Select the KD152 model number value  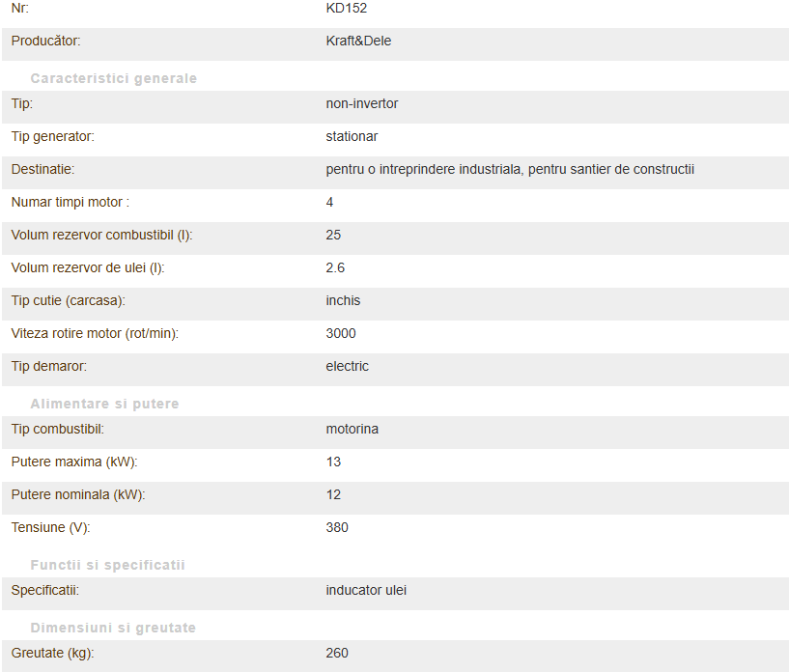pyautogui.click(x=346, y=8)
